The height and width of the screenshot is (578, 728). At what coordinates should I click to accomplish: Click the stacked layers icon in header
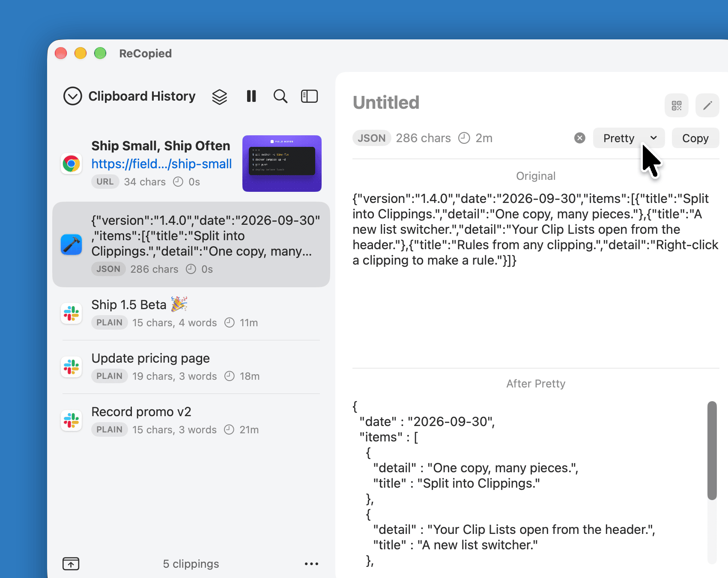pyautogui.click(x=220, y=96)
